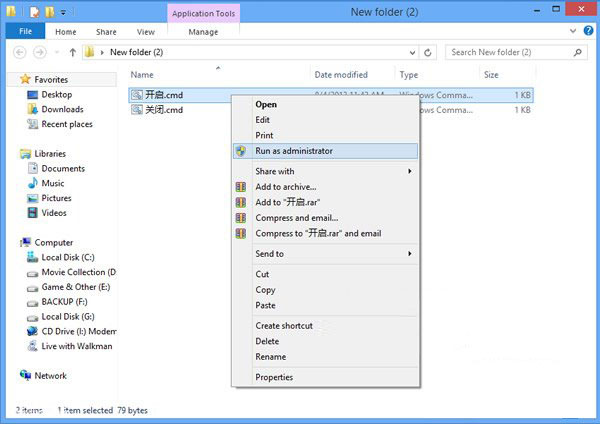Switch to the View ribbon tab
This screenshot has width=600, height=424.
click(x=146, y=32)
